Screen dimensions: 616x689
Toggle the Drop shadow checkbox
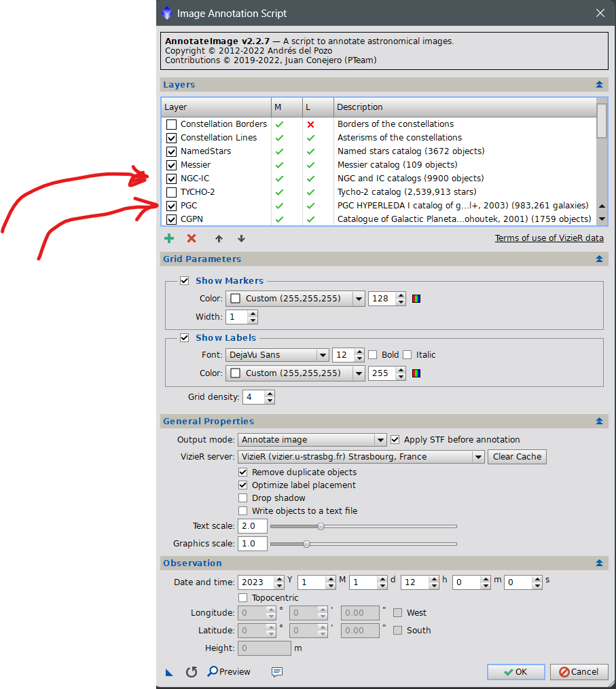(243, 498)
